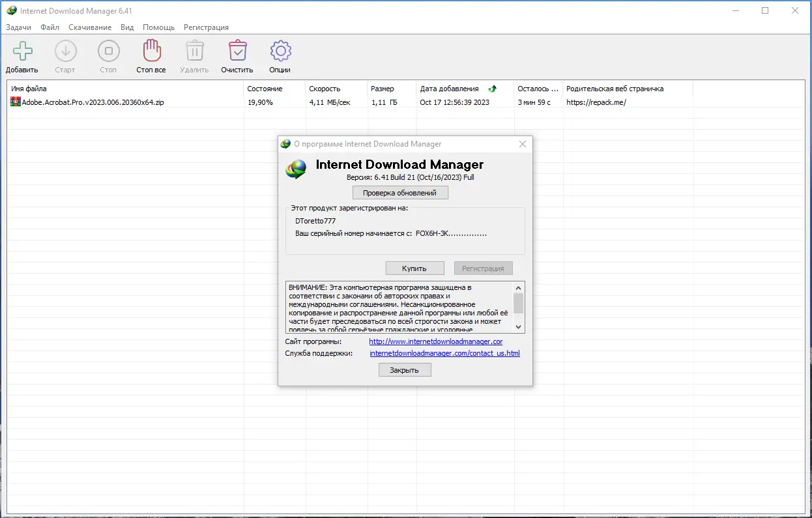The width and height of the screenshot is (812, 518).
Task: Click the license text scrollbar thumb
Action: click(519, 303)
